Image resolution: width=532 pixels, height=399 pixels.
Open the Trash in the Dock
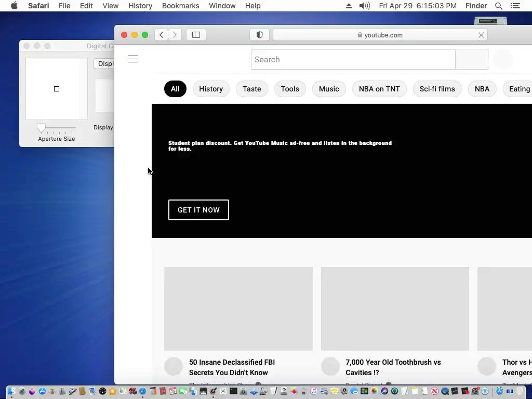pyautogui.click(x=520, y=391)
